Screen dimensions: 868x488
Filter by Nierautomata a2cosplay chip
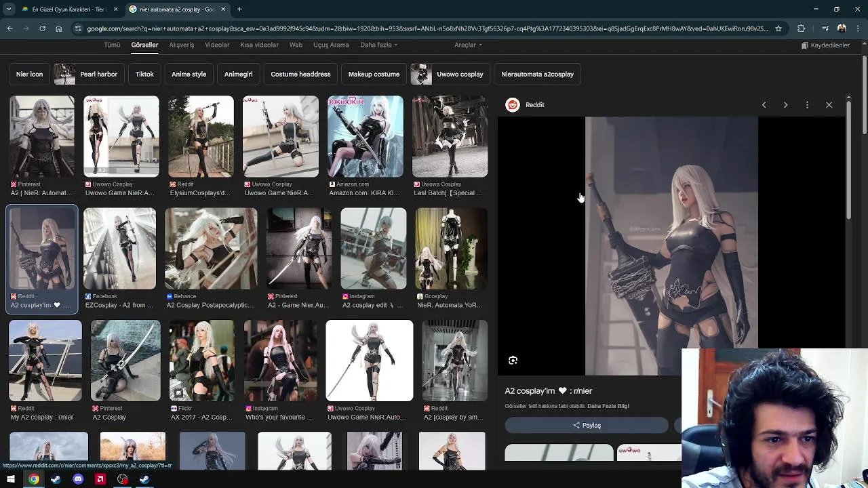point(537,74)
